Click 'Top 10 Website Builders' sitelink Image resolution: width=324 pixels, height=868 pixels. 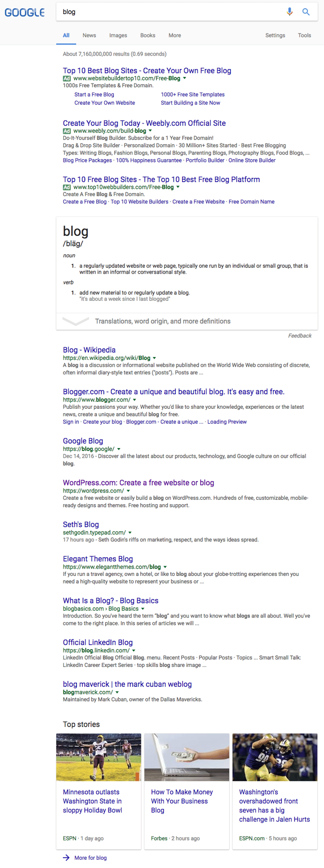pos(139,201)
